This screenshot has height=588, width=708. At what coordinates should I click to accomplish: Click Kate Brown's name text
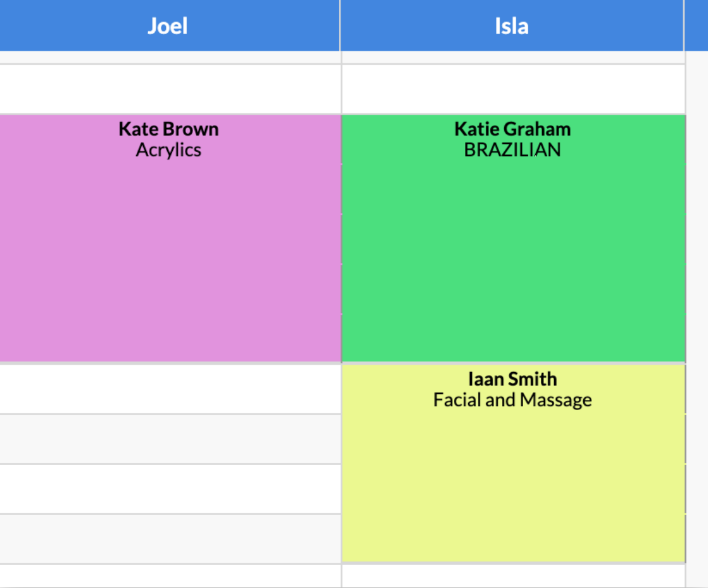point(167,129)
